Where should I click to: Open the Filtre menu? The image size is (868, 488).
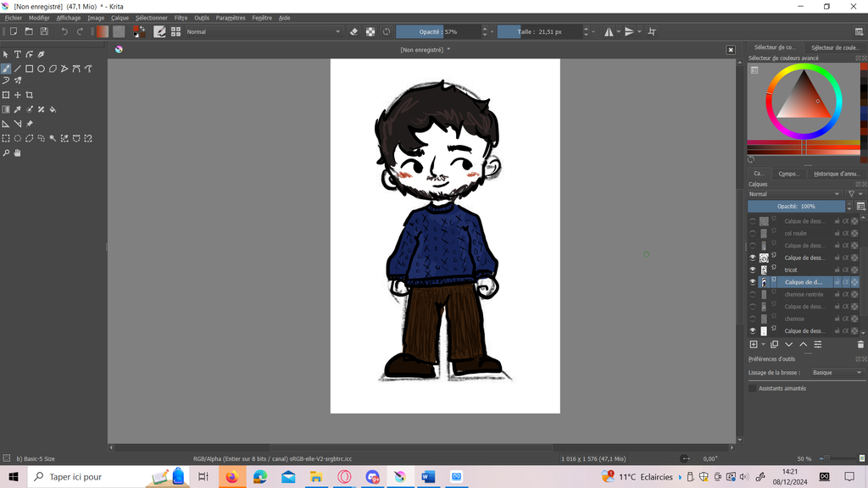pyautogui.click(x=181, y=18)
